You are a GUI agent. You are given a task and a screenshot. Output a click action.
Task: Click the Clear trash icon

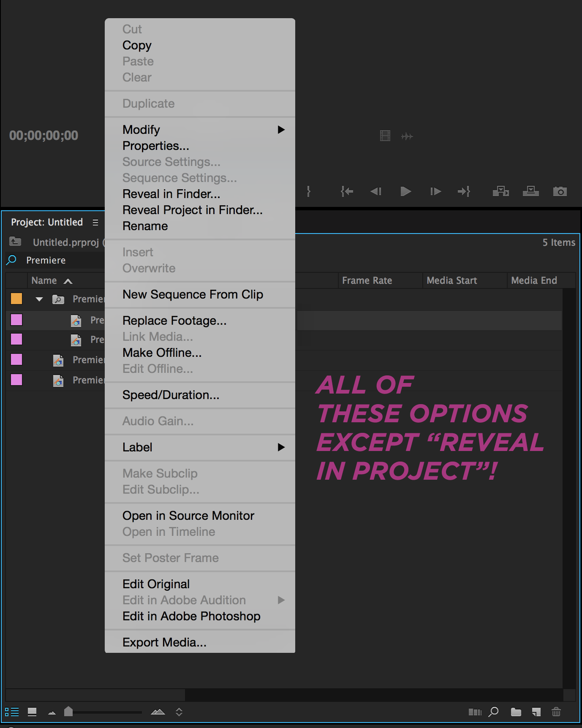[556, 712]
